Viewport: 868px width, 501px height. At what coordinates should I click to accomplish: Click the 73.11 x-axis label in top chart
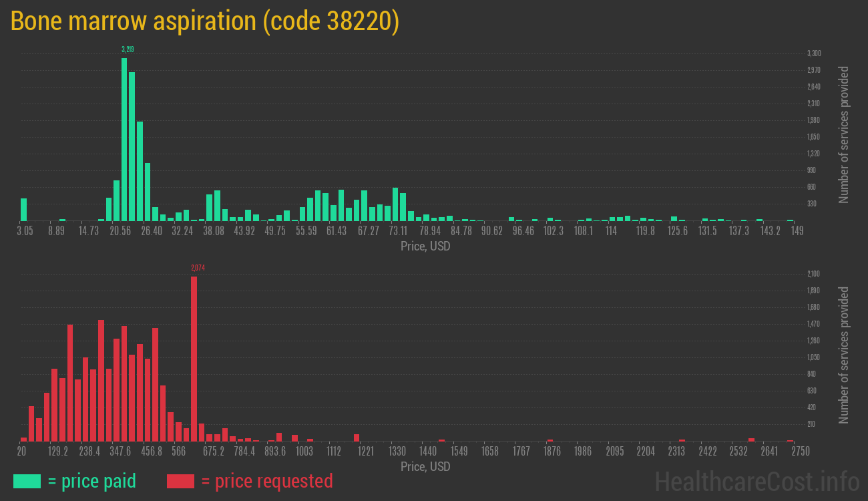tap(399, 230)
